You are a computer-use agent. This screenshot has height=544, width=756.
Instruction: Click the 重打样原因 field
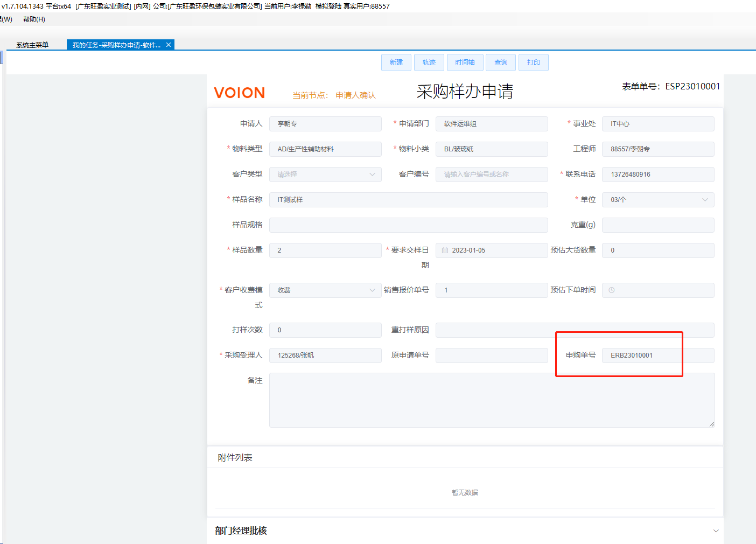(x=575, y=330)
